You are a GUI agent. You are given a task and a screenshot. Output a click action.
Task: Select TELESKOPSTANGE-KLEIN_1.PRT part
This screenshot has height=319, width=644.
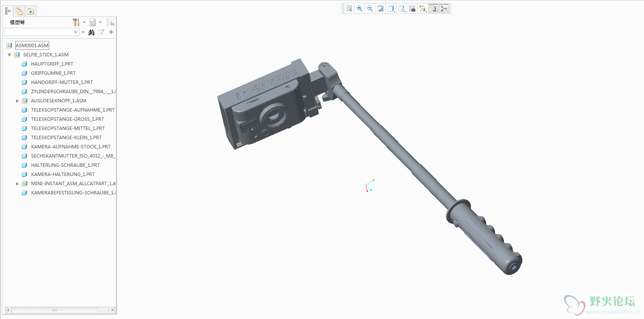66,138
